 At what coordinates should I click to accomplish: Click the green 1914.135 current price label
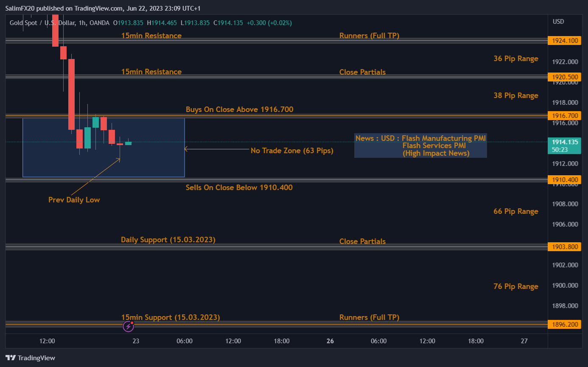(564, 143)
